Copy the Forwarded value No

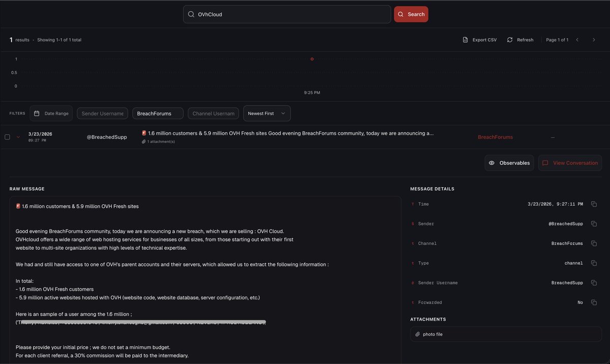(x=594, y=303)
